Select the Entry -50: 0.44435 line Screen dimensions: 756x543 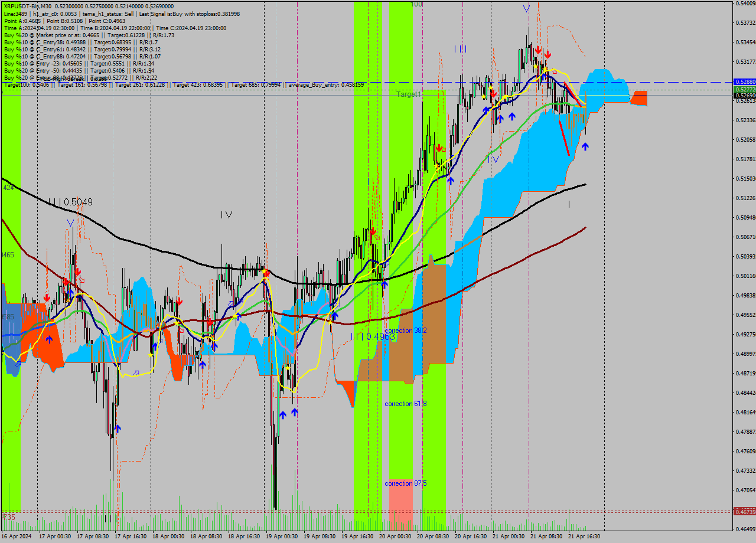(x=79, y=70)
